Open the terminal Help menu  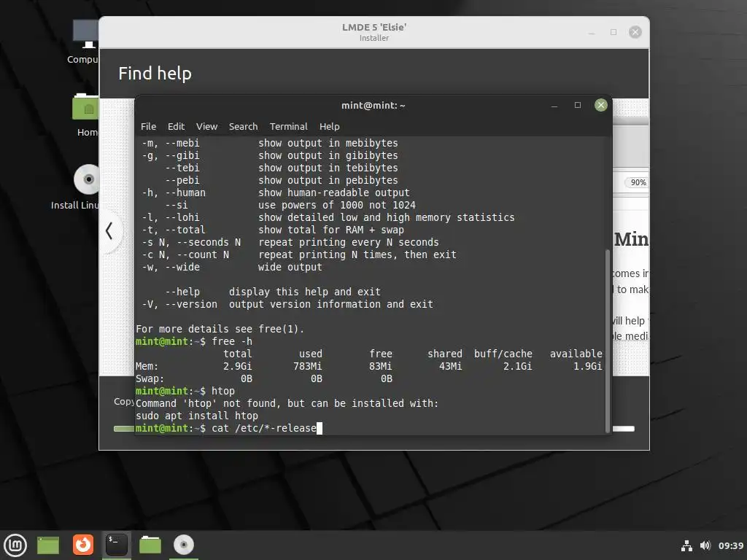point(329,127)
